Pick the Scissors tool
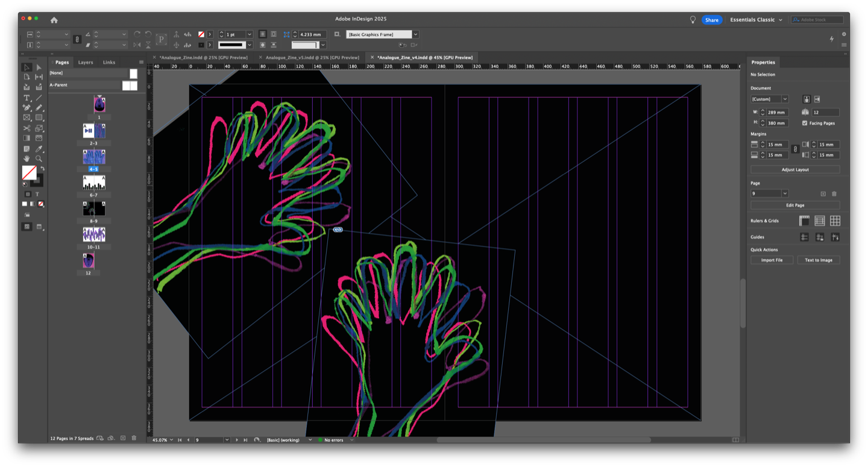This screenshot has height=467, width=868. (x=27, y=128)
